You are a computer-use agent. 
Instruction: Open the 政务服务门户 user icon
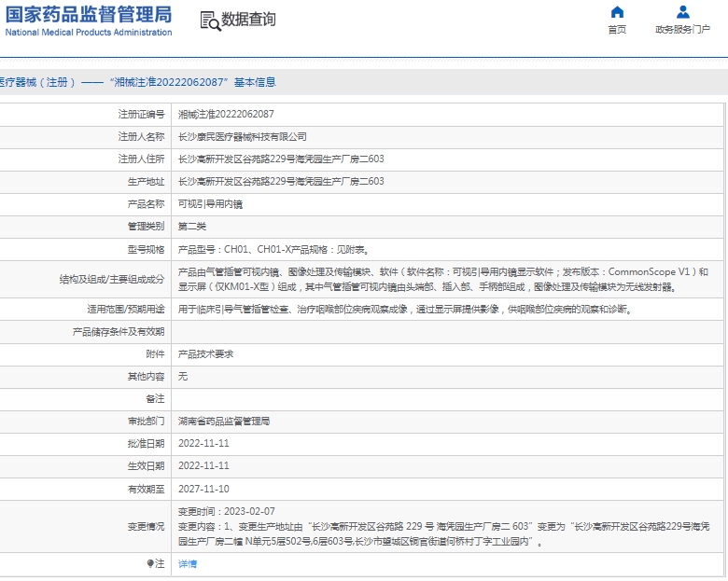click(x=683, y=11)
